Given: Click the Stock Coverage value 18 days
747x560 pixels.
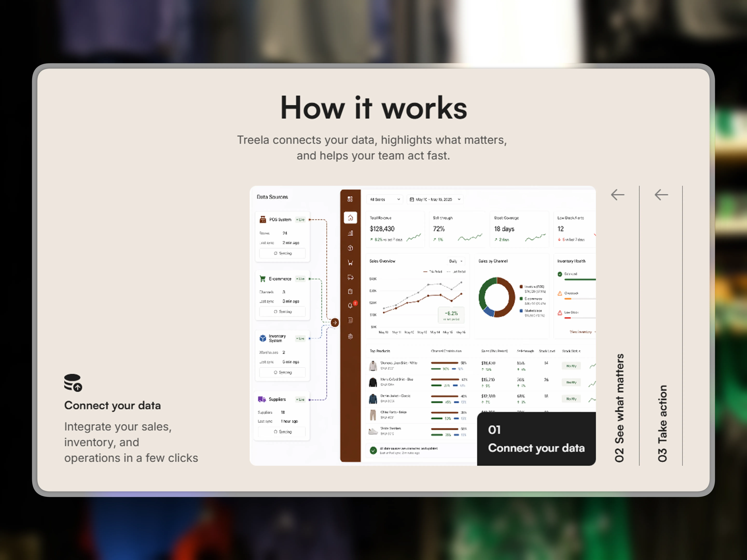Looking at the screenshot, I should 504,229.
